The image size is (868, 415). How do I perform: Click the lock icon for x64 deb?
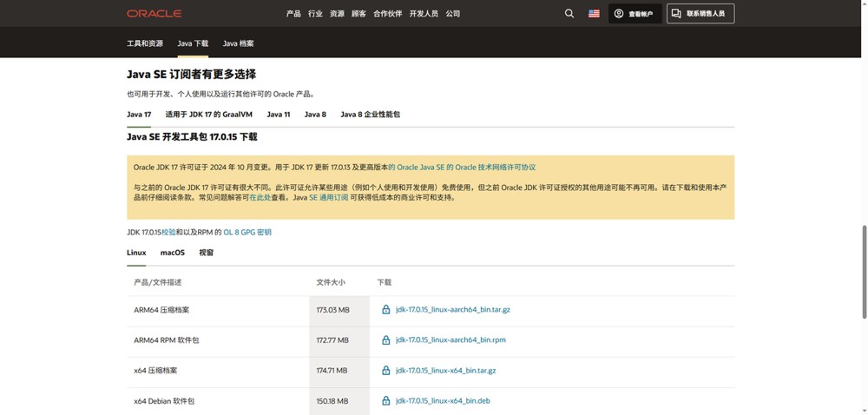[x=386, y=400]
